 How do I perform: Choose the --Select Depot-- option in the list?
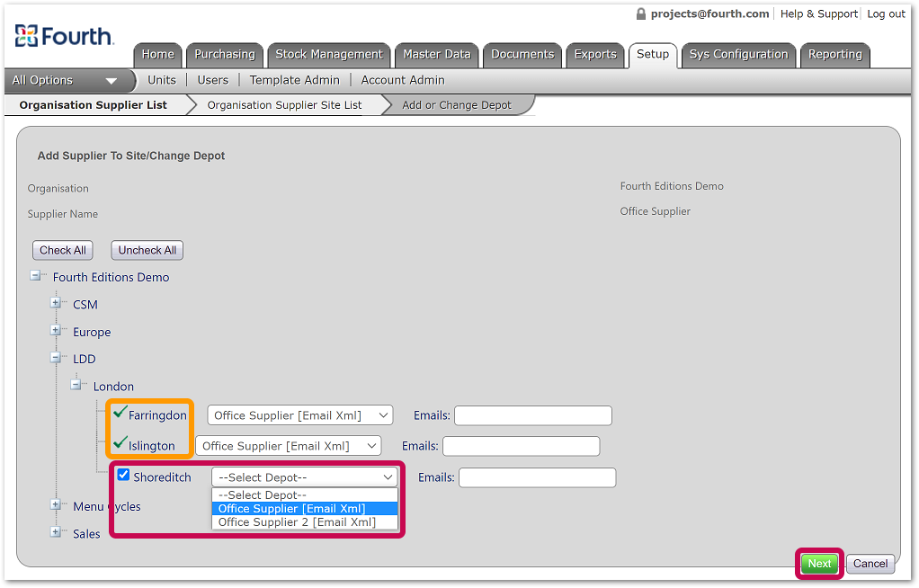pyautogui.click(x=305, y=494)
